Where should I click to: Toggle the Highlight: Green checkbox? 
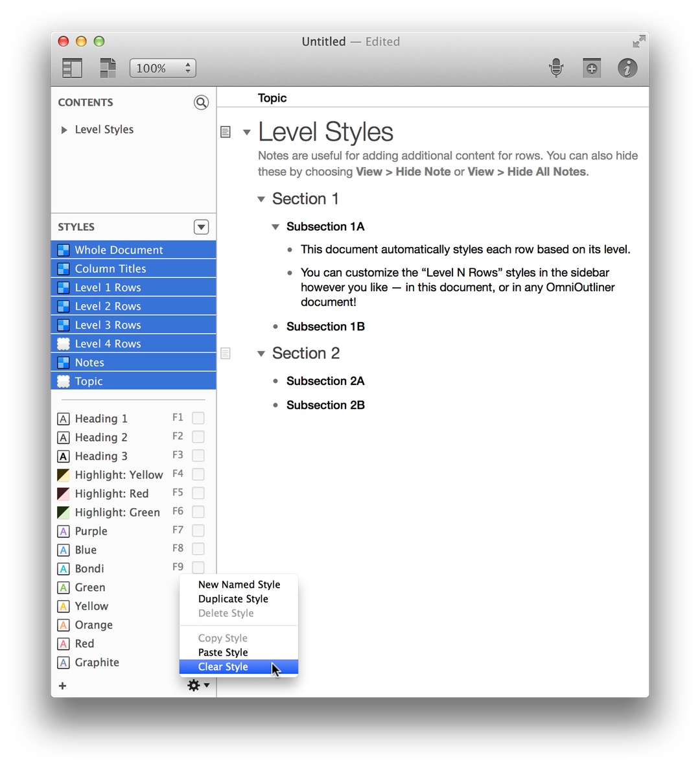tap(198, 511)
